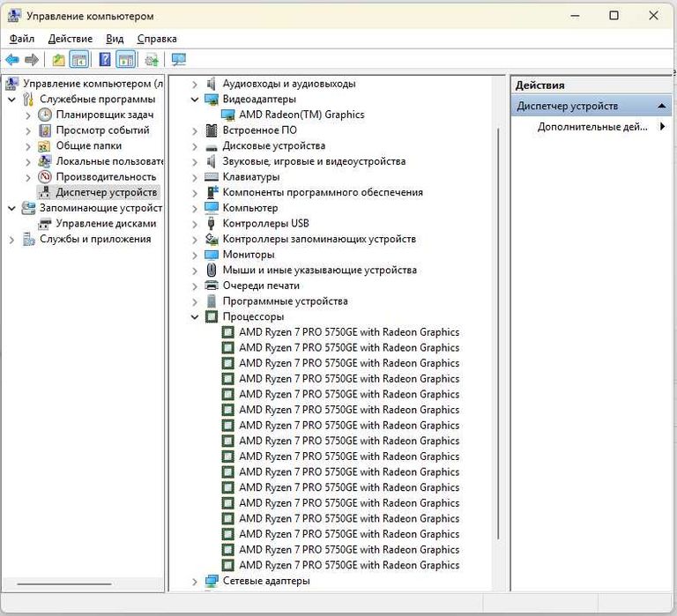This screenshot has width=677, height=616.
Task: Click the Back arrow toolbar icon
Action: (x=12, y=59)
